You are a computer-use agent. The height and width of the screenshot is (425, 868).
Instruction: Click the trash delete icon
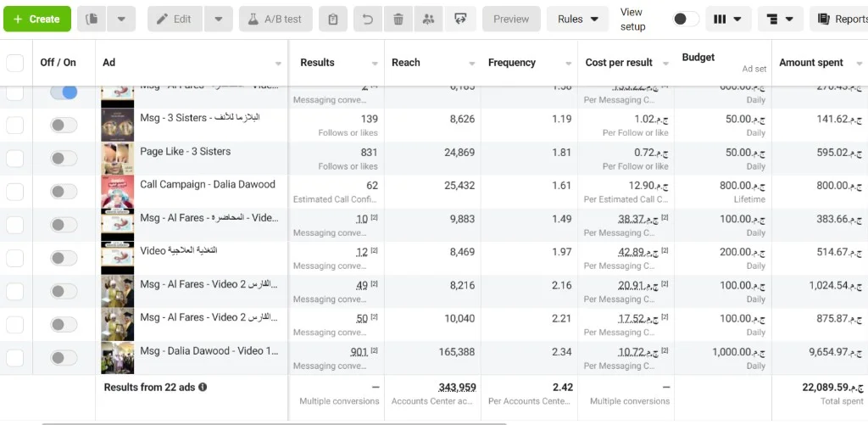tap(398, 19)
